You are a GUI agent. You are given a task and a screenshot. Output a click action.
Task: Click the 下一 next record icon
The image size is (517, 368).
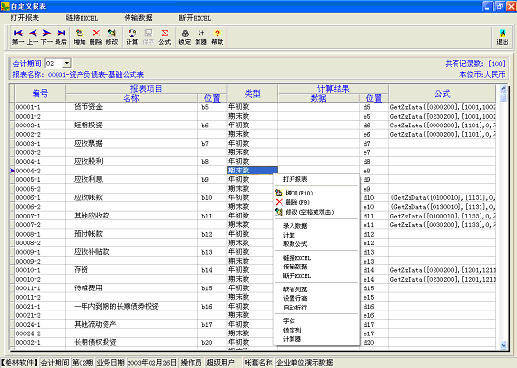pyautogui.click(x=47, y=37)
